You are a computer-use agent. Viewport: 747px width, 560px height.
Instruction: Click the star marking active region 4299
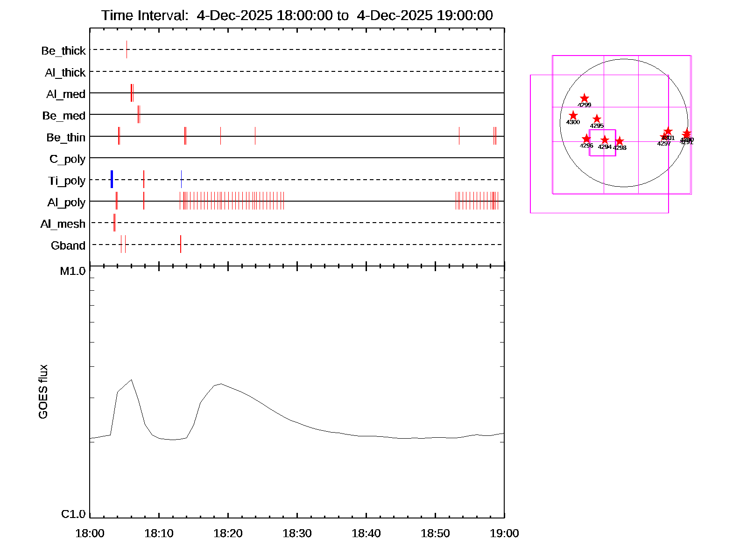(585, 98)
